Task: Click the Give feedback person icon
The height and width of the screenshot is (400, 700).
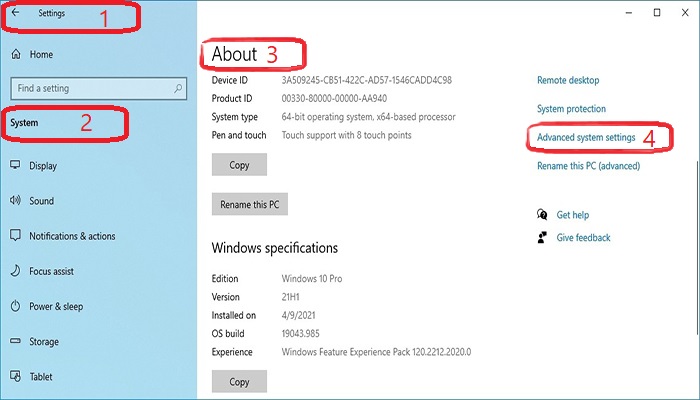Action: coord(542,237)
